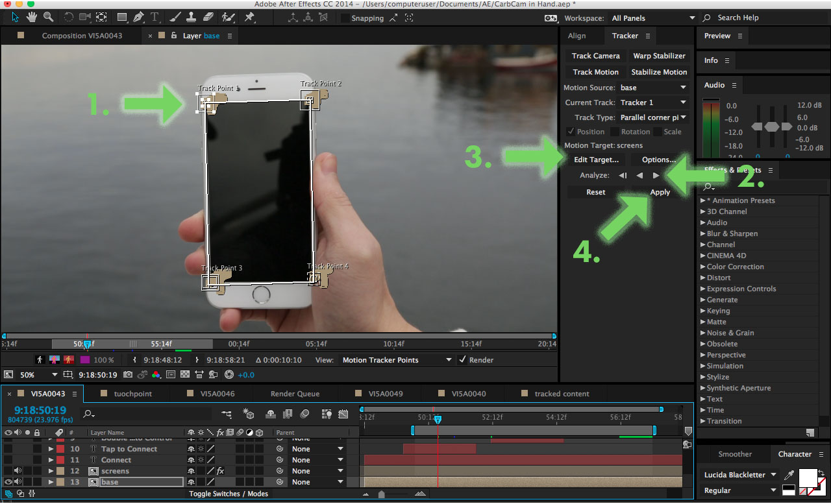
Task: Select the Pen tool
Action: (x=138, y=18)
